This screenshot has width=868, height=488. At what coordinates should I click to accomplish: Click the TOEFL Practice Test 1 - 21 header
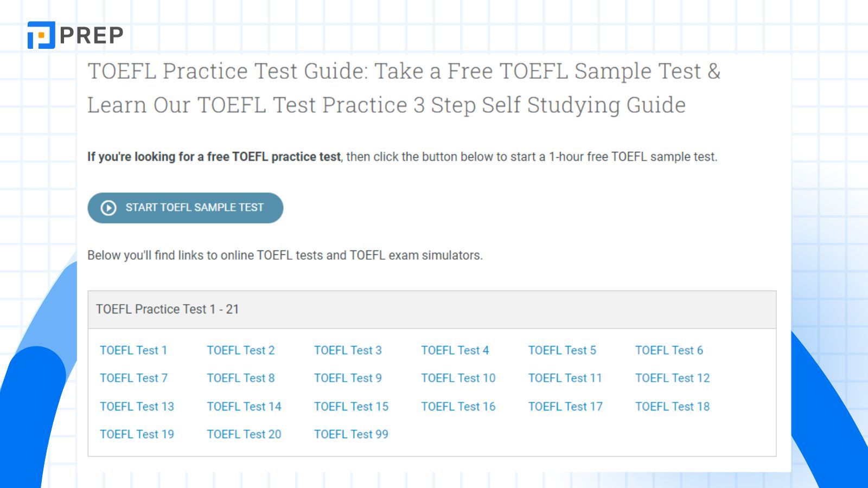click(x=432, y=310)
